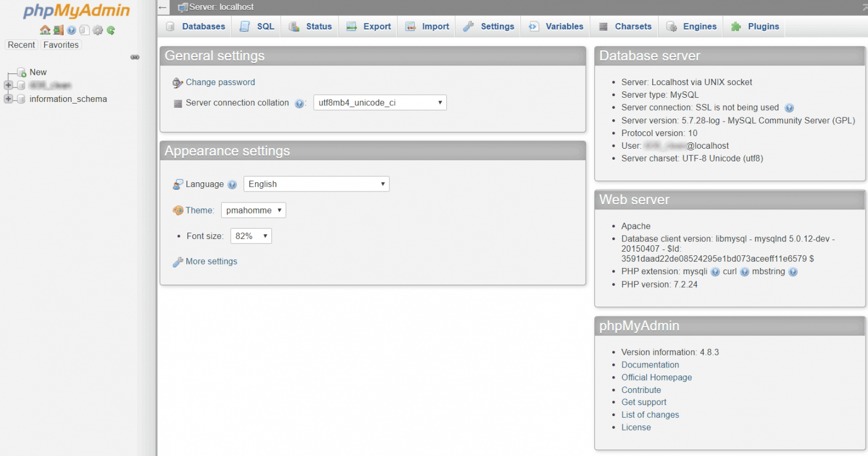
Task: Click the Change password link
Action: coord(220,83)
